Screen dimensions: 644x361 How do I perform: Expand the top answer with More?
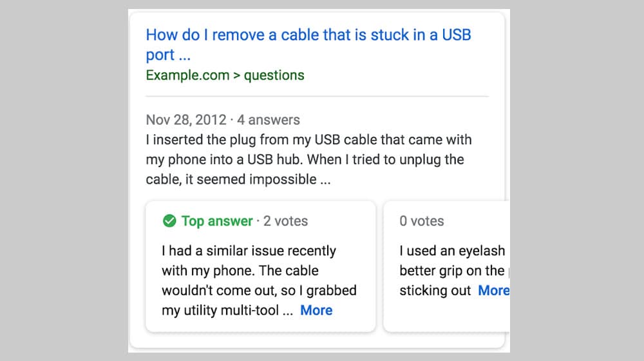click(316, 310)
